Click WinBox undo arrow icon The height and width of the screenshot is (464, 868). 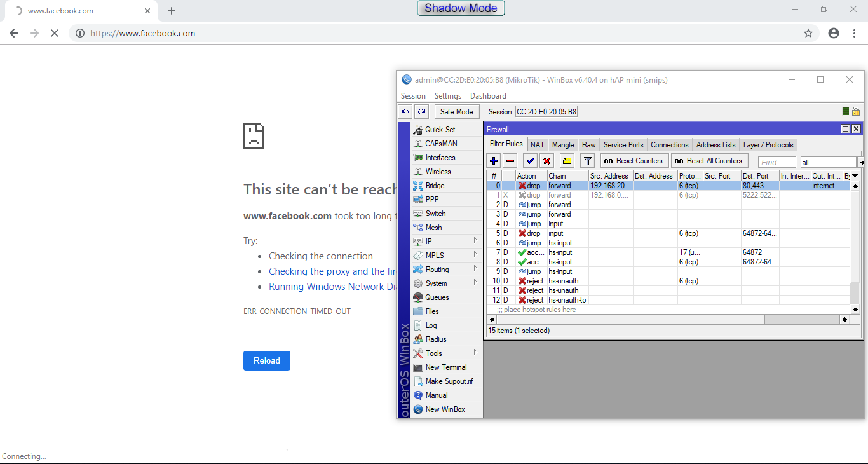[x=405, y=111]
